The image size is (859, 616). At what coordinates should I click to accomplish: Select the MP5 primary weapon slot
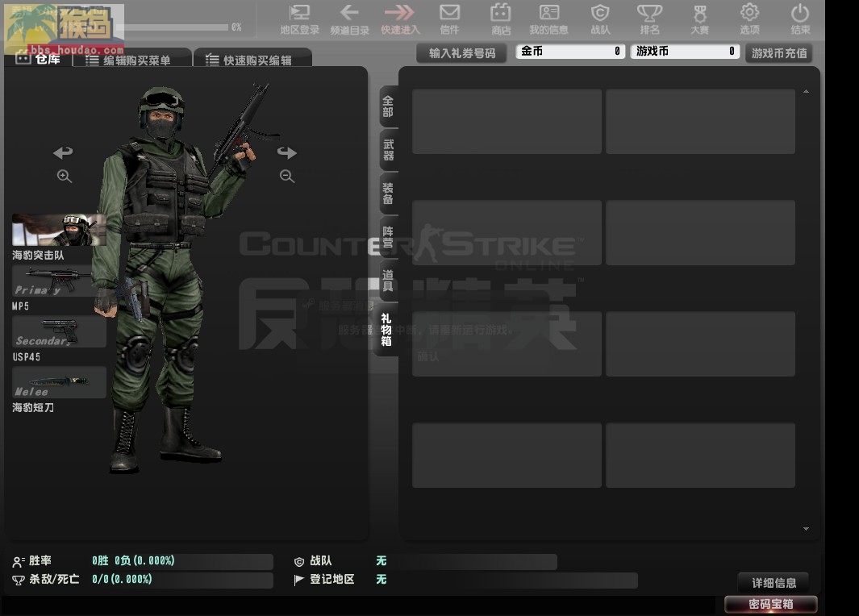click(59, 281)
